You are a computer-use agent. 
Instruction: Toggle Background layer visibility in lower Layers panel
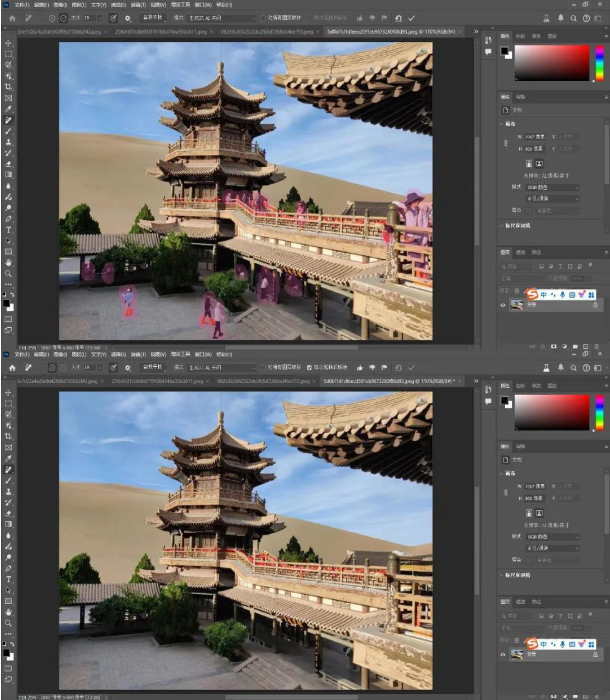[x=503, y=654]
